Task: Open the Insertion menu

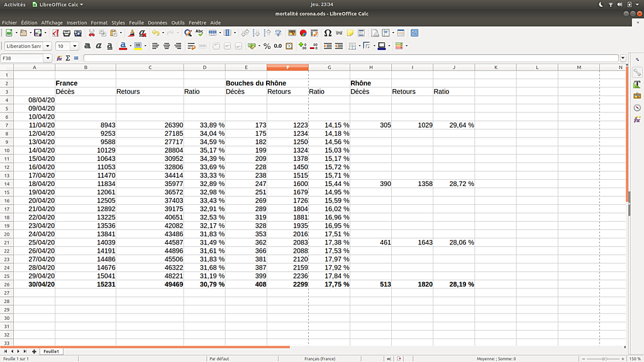Action: pyautogui.click(x=76, y=23)
